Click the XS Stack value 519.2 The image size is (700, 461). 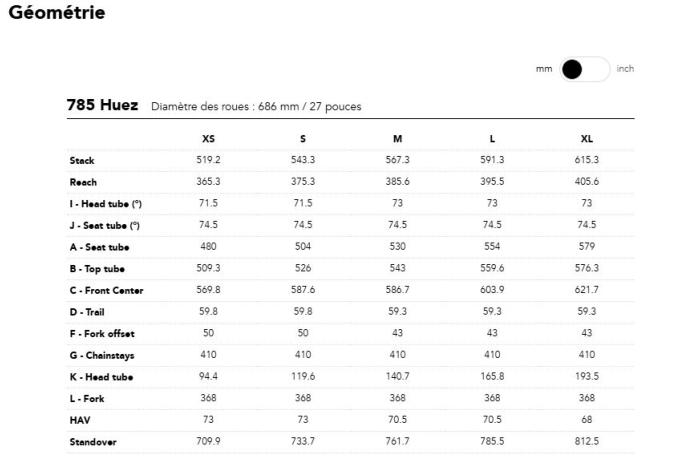pyautogui.click(x=208, y=160)
